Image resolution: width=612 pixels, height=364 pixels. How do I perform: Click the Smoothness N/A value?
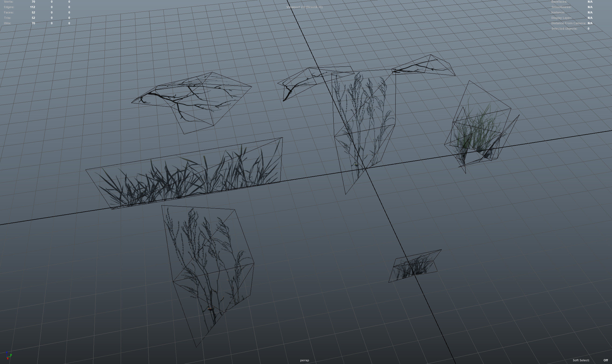coord(590,7)
